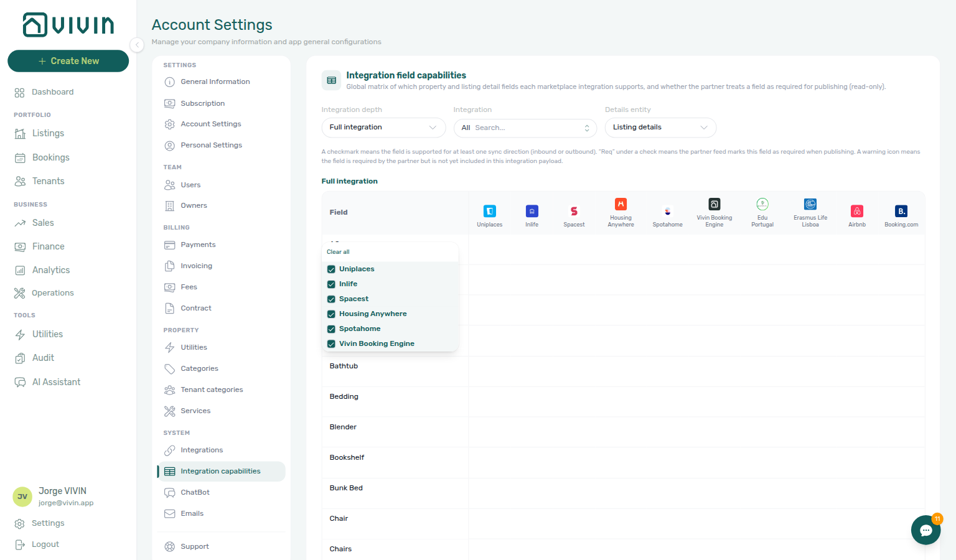This screenshot has width=956, height=560.
Task: Click Housing Anywhere column icon
Action: click(x=621, y=204)
